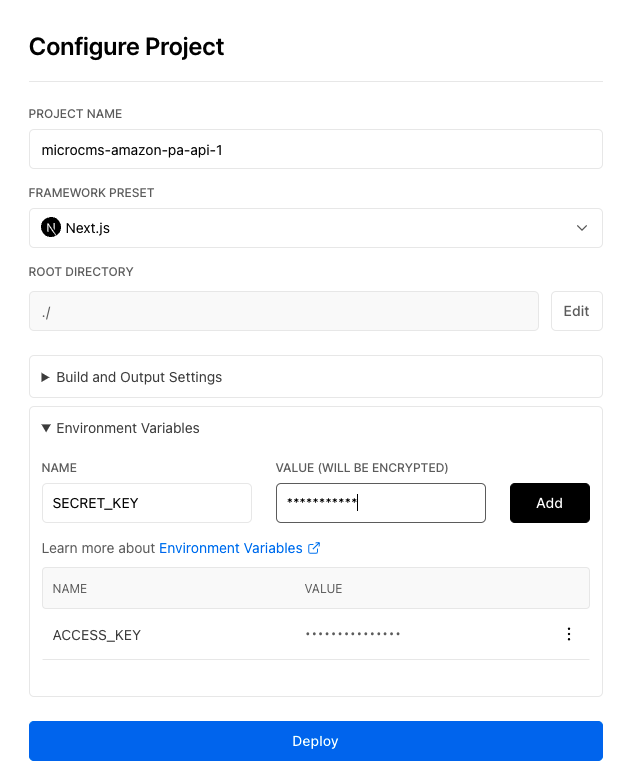Open the ACCESS_KEY three-dot options menu
This screenshot has width=632, height=784.
coord(569,634)
